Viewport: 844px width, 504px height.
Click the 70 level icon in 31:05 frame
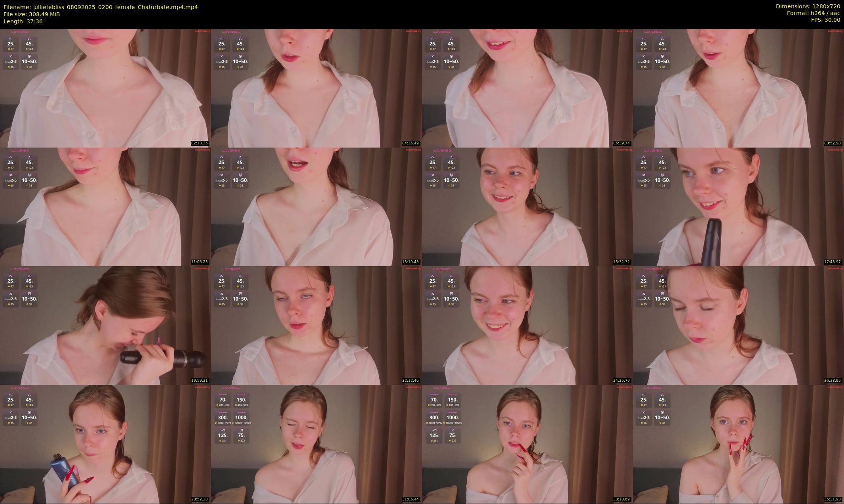(223, 400)
